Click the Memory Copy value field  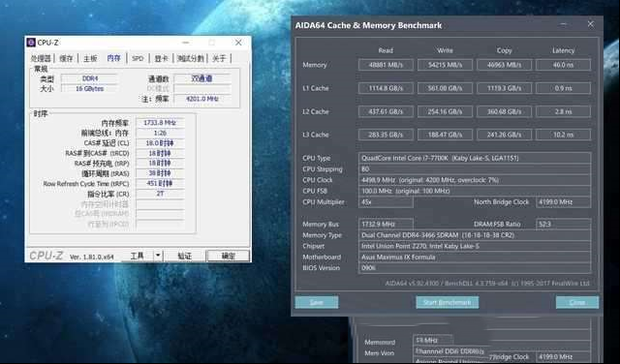click(504, 65)
